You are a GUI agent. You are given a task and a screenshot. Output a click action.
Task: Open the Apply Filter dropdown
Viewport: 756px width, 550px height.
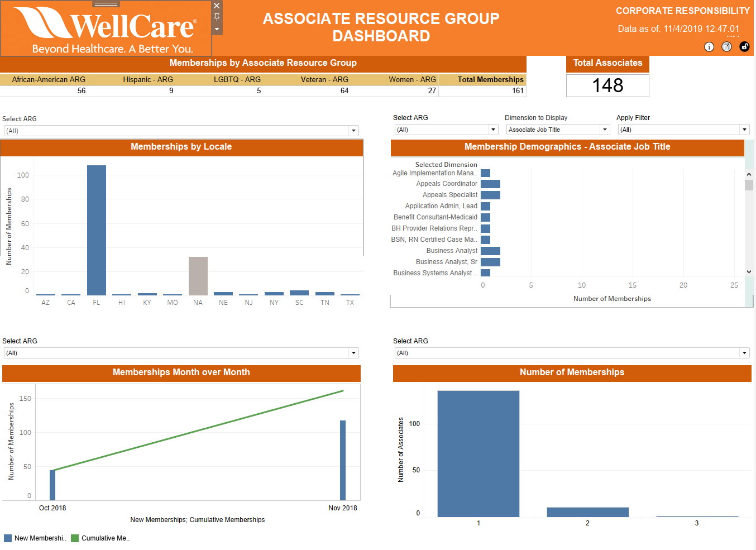pyautogui.click(x=744, y=130)
